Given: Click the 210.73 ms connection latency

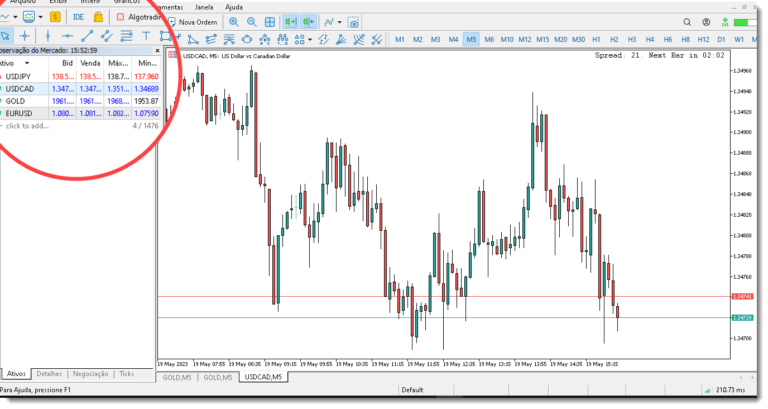Looking at the screenshot, I should click(730, 390).
